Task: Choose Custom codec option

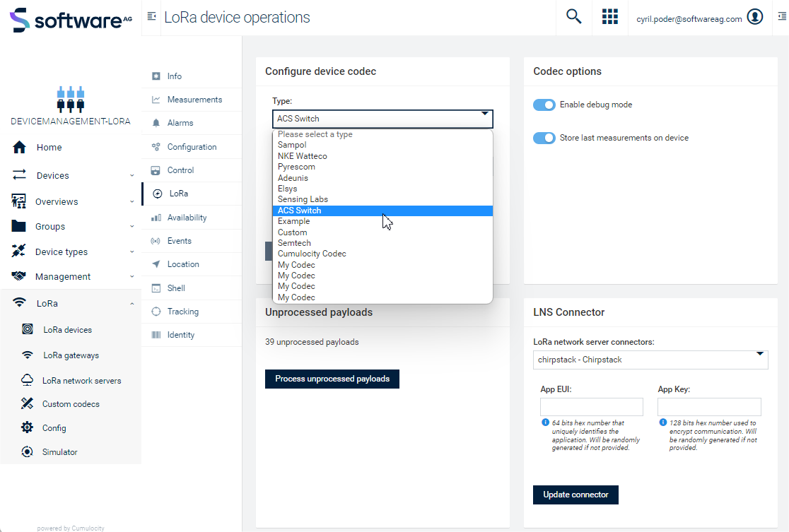Action: [x=382, y=232]
